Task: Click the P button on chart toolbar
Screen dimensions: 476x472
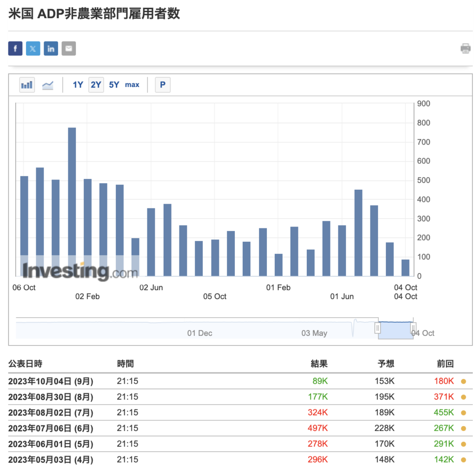Action: coord(163,85)
